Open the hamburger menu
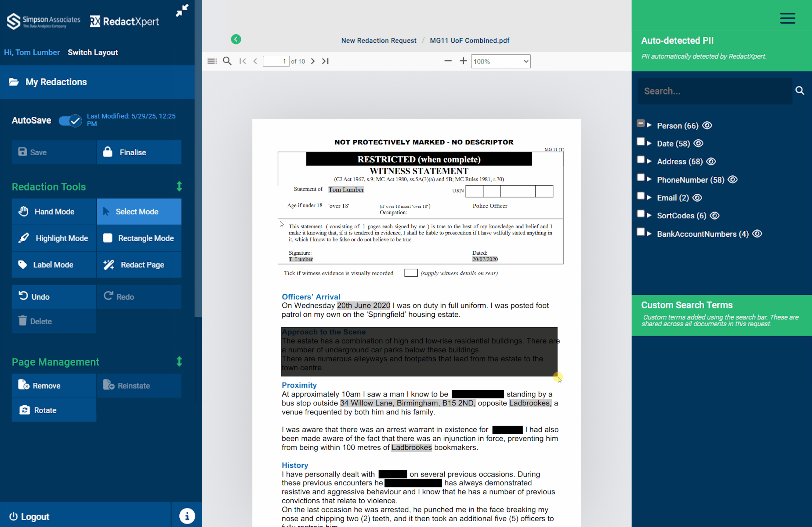This screenshot has height=527, width=812. (x=788, y=18)
